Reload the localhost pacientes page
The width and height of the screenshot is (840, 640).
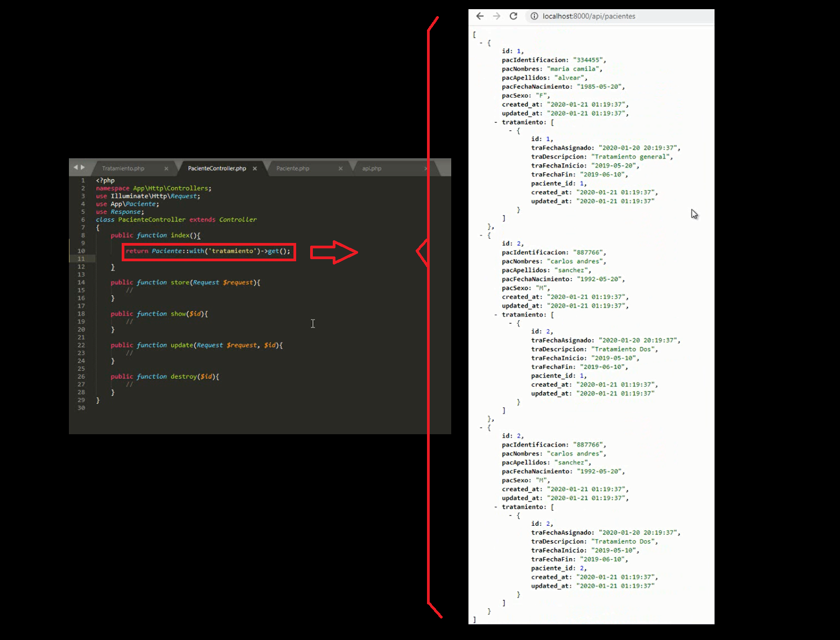coord(514,16)
